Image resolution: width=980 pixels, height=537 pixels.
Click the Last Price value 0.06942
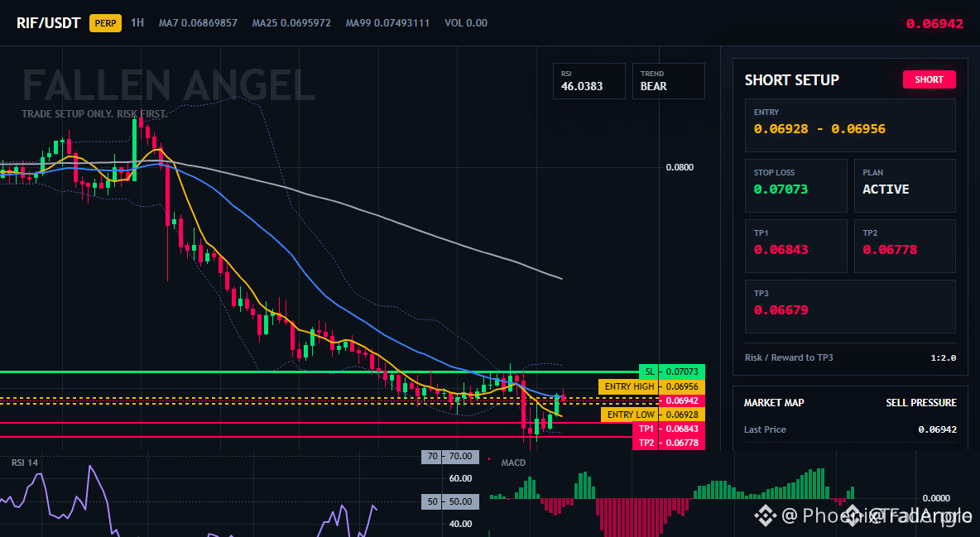coord(937,429)
